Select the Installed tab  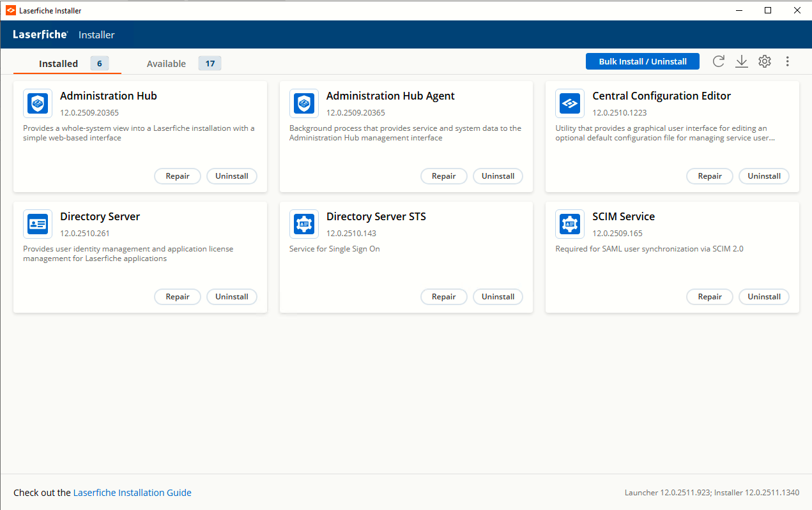[58, 64]
